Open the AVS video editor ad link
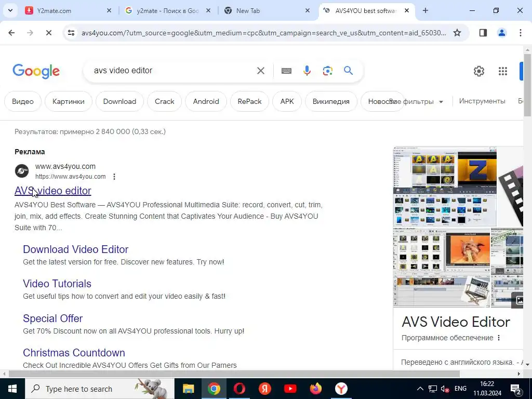Image resolution: width=532 pixels, height=399 pixels. click(x=53, y=191)
